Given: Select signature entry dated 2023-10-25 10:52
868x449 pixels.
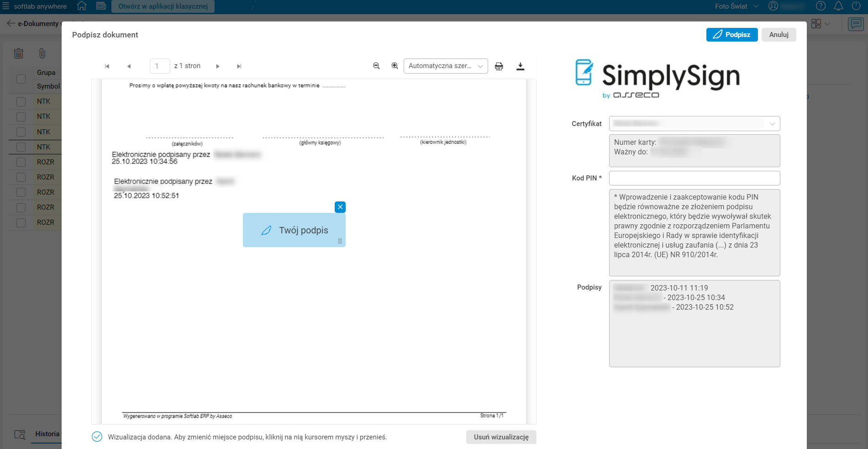Looking at the screenshot, I should (673, 307).
